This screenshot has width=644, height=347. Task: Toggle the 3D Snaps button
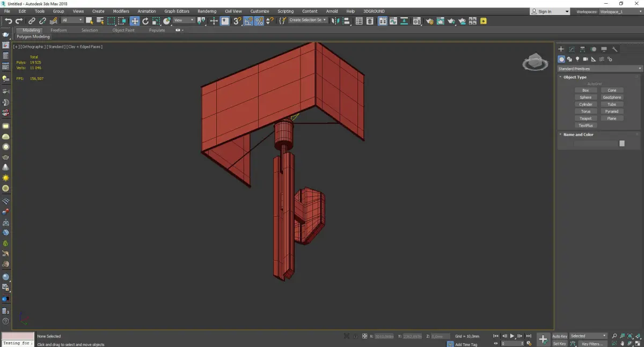237,21
